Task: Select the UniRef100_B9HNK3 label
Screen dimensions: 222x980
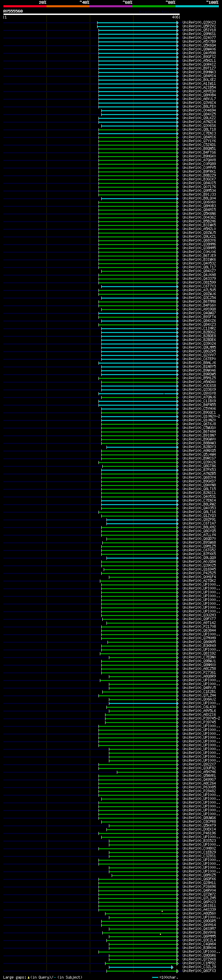Action: point(199,72)
